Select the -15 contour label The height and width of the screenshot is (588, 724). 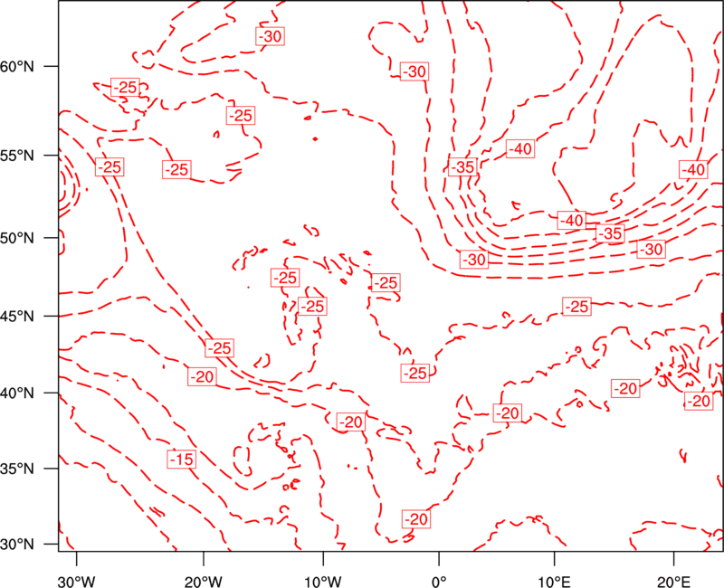182,460
